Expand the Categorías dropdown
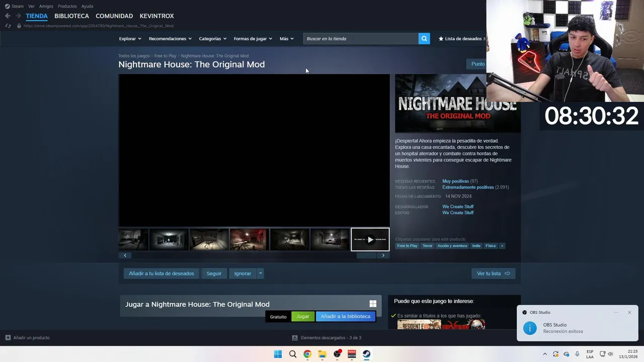 click(x=212, y=39)
